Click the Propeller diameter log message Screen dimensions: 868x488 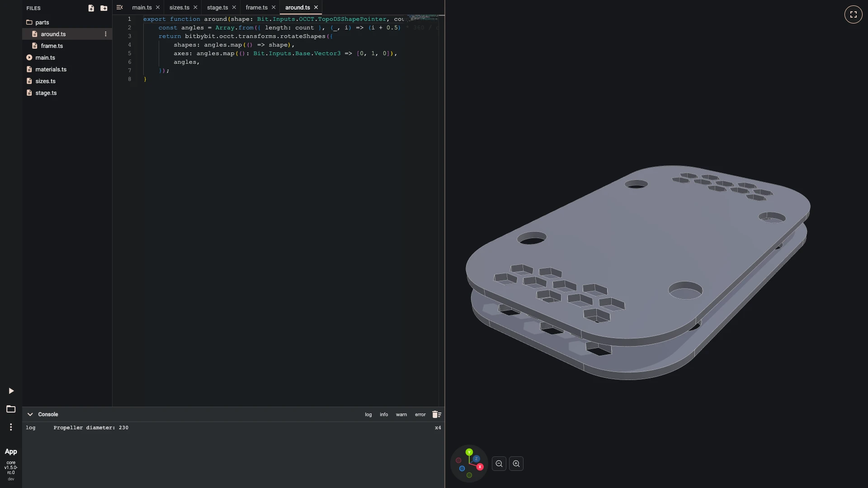coord(91,427)
